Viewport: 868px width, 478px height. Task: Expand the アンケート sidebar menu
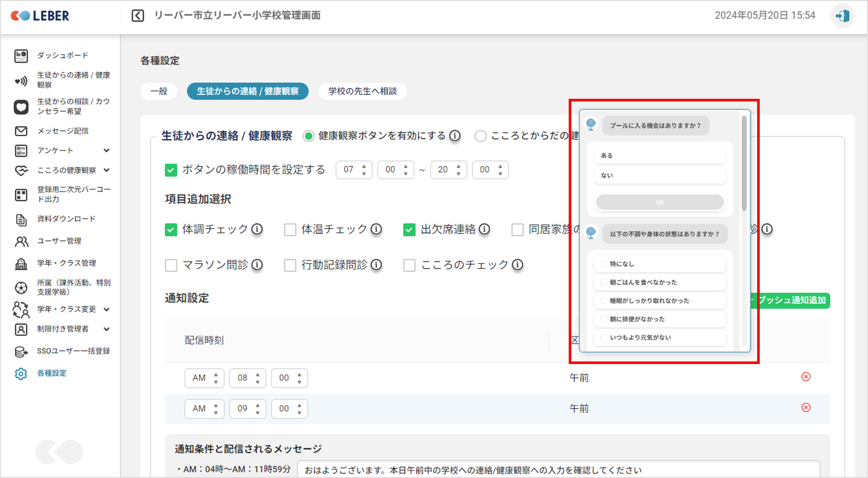[107, 150]
